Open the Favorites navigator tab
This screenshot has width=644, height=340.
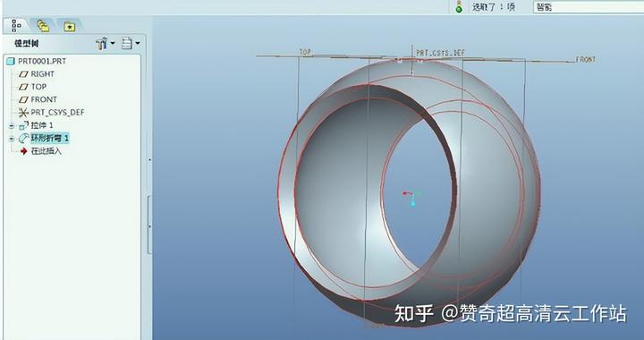point(70,27)
